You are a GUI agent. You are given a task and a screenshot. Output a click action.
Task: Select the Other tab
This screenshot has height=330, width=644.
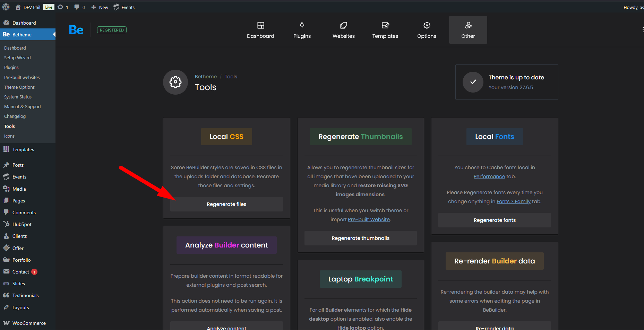[x=468, y=30]
